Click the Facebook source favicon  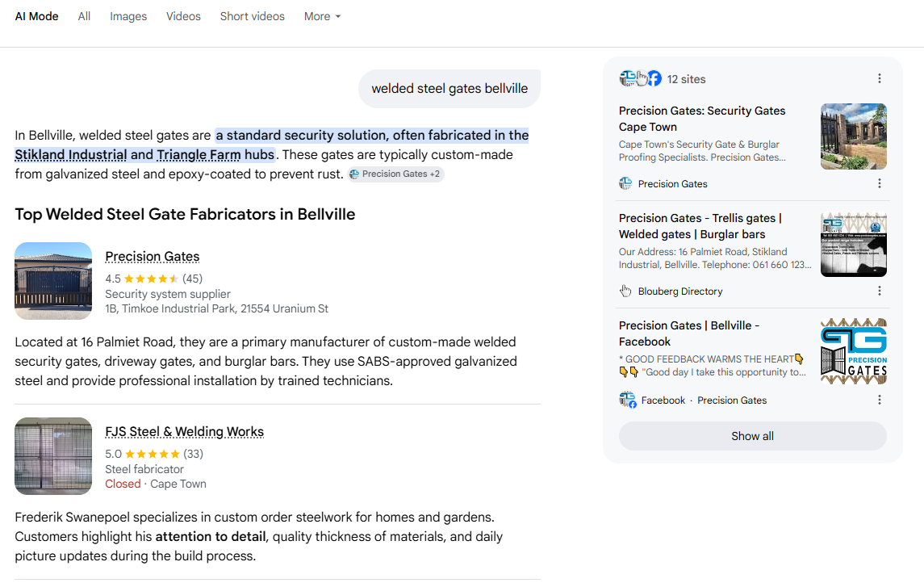click(628, 400)
